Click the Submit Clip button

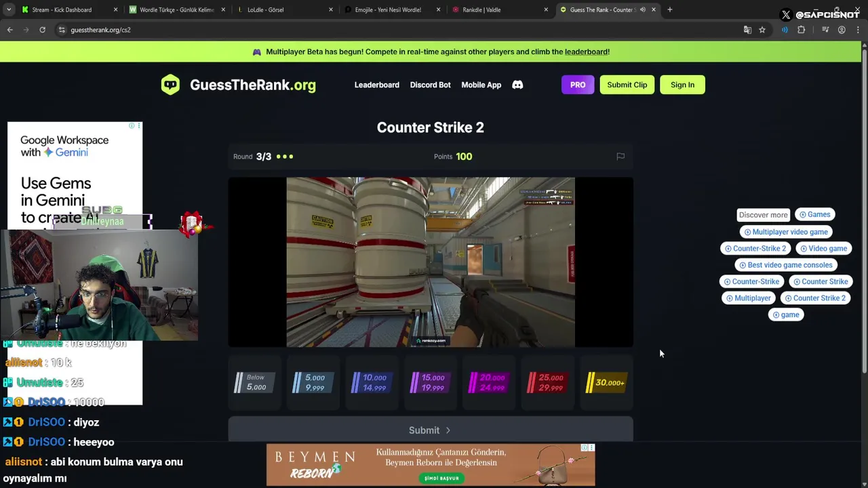coord(627,85)
